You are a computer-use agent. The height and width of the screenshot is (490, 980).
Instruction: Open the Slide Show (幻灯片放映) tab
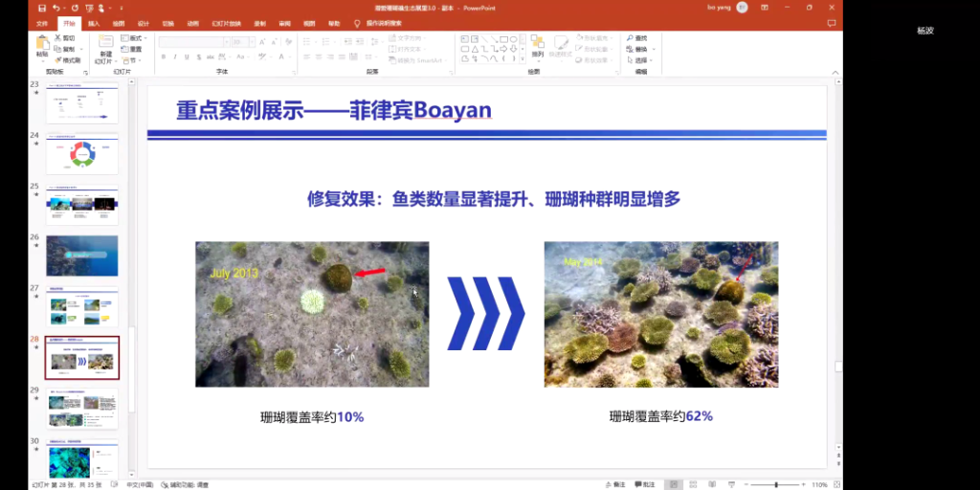click(226, 23)
